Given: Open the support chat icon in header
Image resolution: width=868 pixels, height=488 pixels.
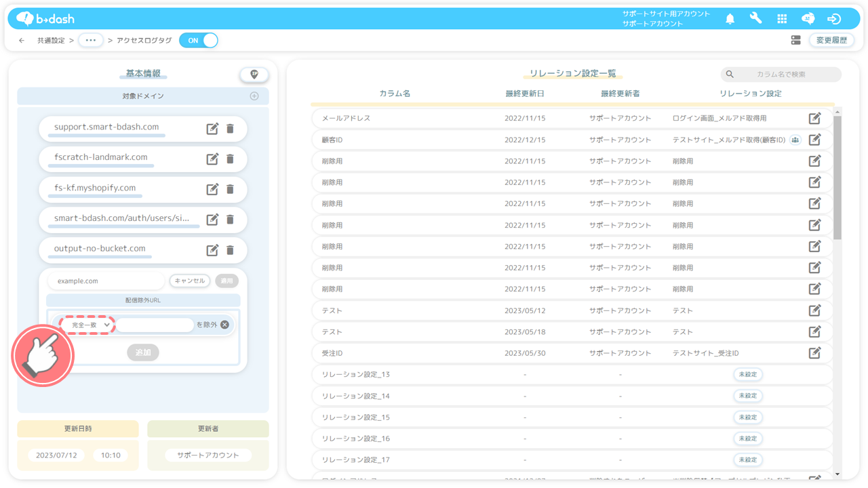Looking at the screenshot, I should 808,19.
